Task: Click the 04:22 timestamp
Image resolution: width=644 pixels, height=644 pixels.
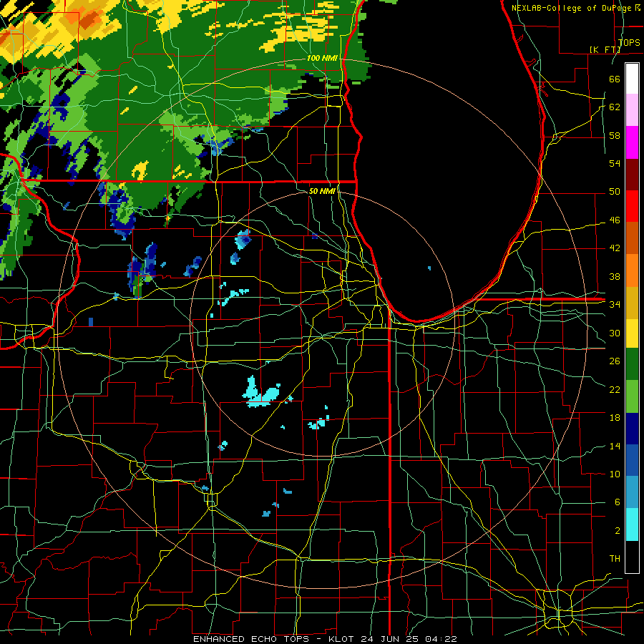Action: pyautogui.click(x=441, y=639)
